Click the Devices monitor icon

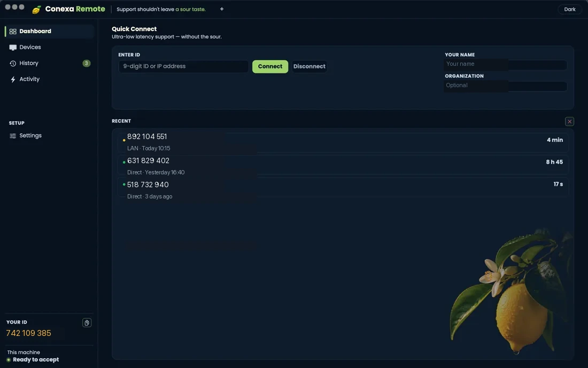[13, 47]
